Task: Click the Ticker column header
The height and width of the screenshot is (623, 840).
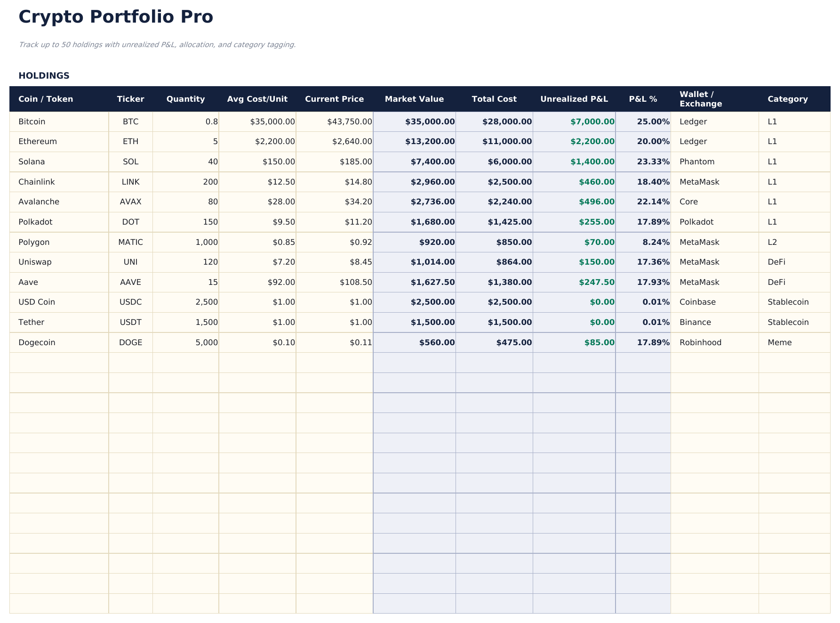Action: (x=130, y=99)
